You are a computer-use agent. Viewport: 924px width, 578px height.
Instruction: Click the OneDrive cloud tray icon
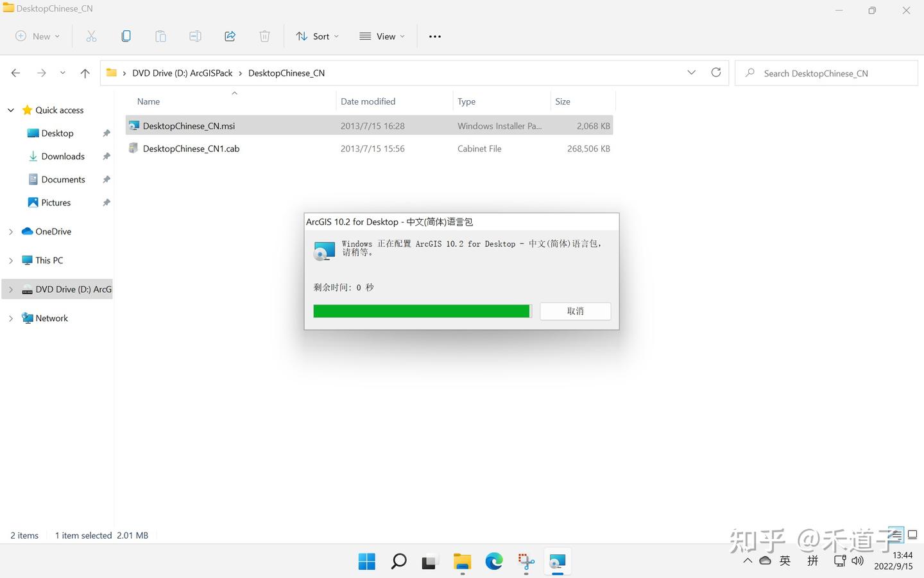click(x=765, y=561)
